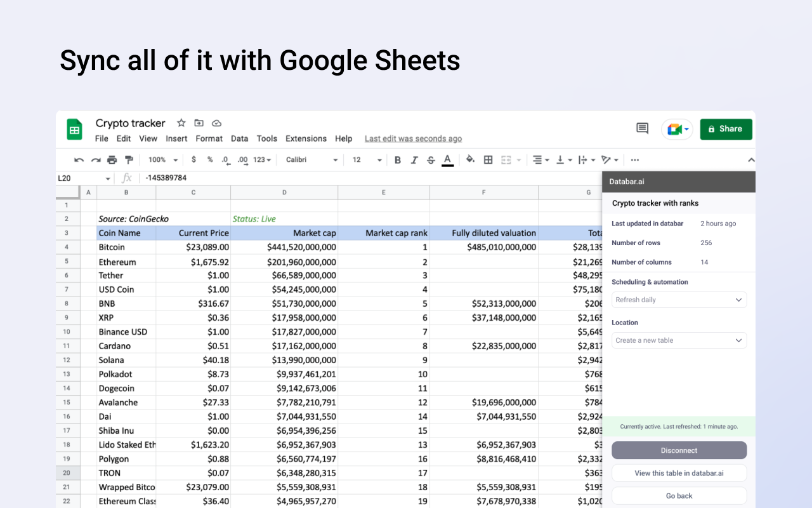Click the Move to folder icon
The image size is (812, 508).
pos(199,123)
